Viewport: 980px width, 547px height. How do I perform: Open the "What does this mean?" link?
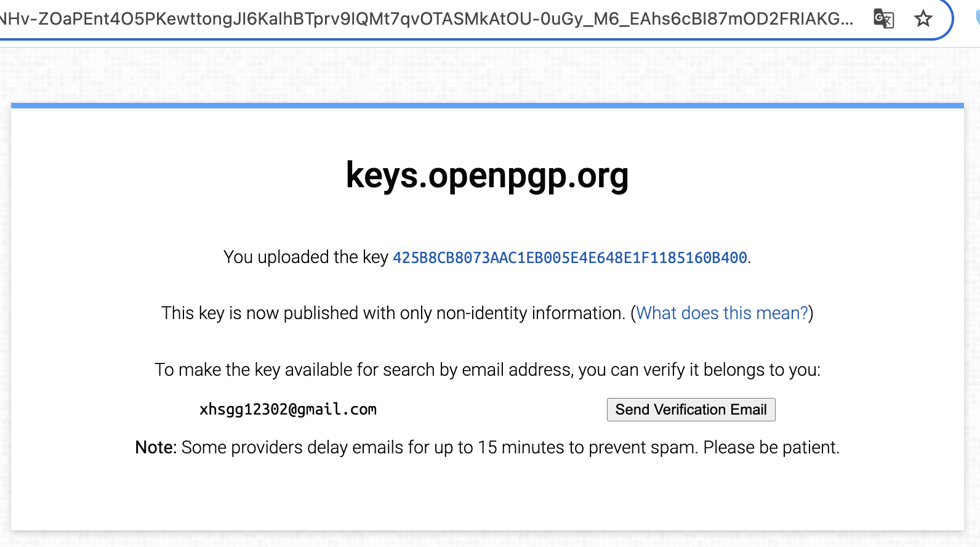click(721, 313)
